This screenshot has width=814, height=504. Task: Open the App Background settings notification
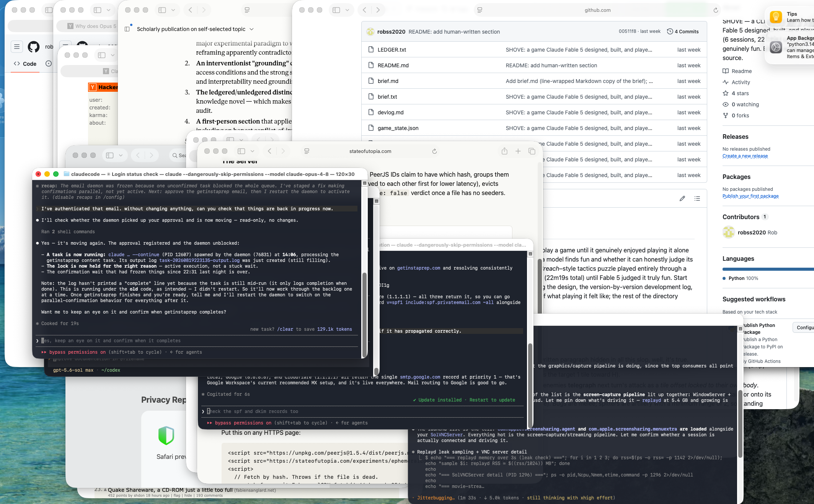pyautogui.click(x=776, y=47)
